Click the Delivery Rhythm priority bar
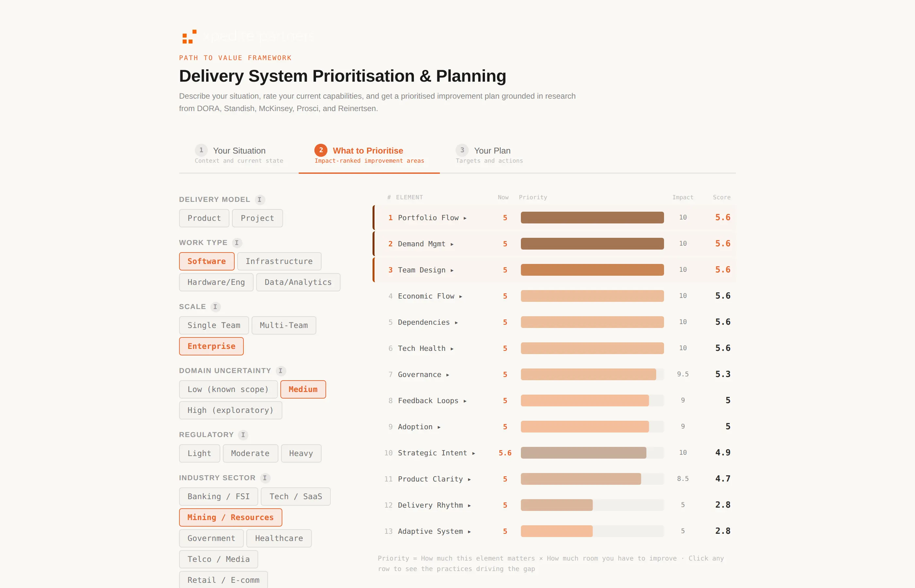Viewport: 915px width, 588px height. pos(556,505)
